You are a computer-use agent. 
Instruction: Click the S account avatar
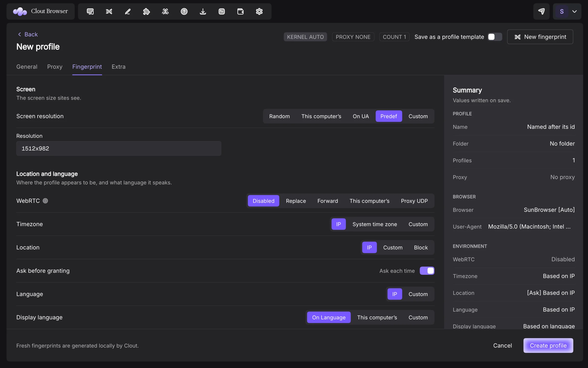(562, 12)
